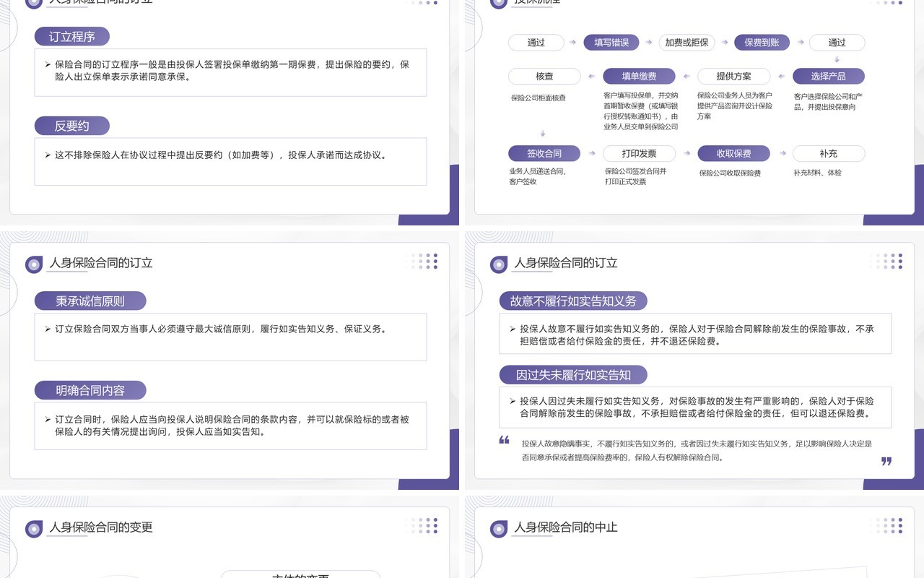Select the 填单缴费 flow step
Image resolution: width=924 pixels, height=578 pixels.
click(x=639, y=76)
